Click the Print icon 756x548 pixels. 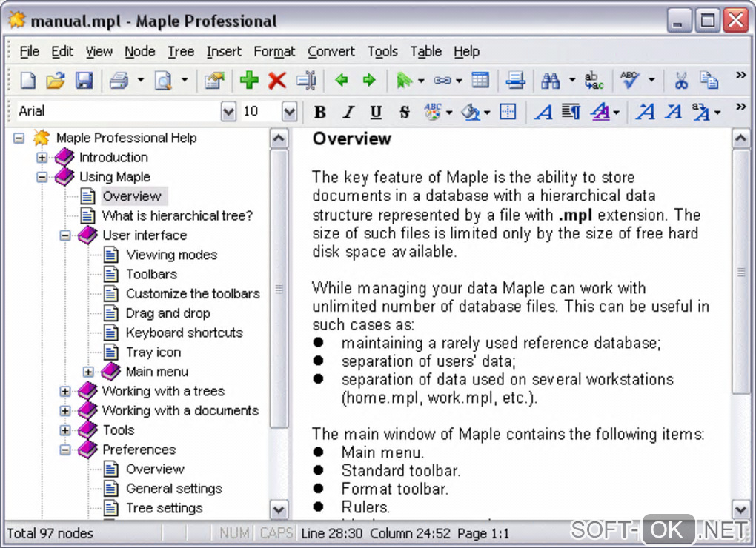[x=119, y=80]
